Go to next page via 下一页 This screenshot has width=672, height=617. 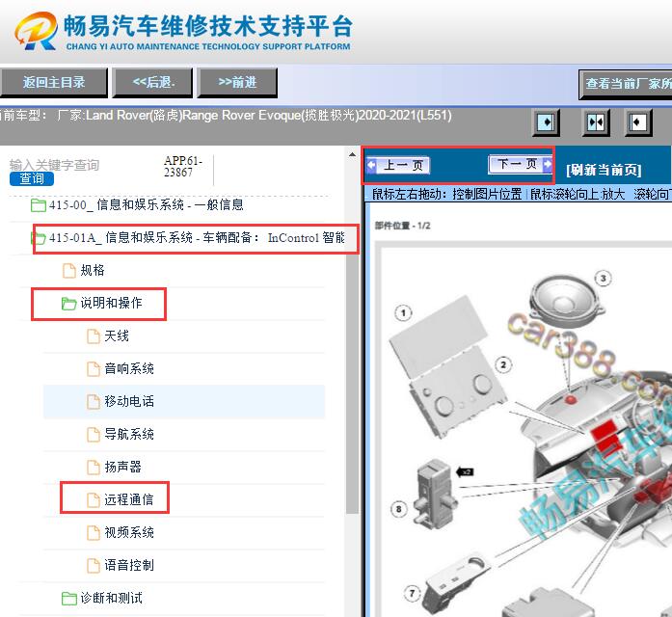pyautogui.click(x=520, y=164)
